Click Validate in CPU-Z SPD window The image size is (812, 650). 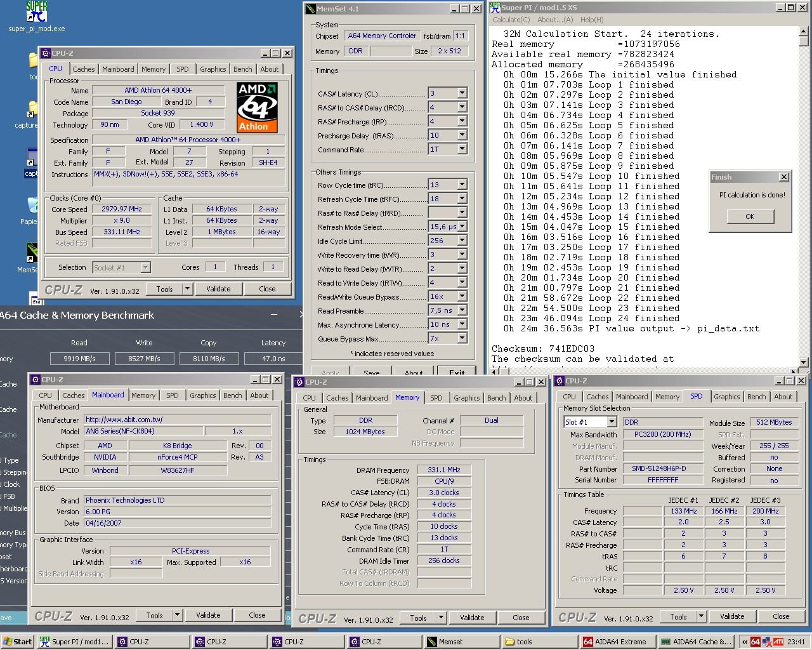732,616
